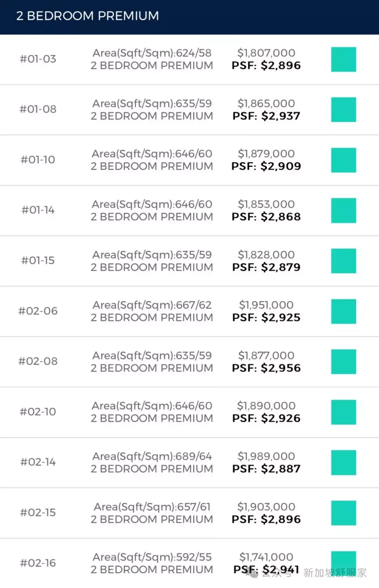The width and height of the screenshot is (379, 588).
Task: Tap the $1,989,000 price
Action: pos(266,456)
